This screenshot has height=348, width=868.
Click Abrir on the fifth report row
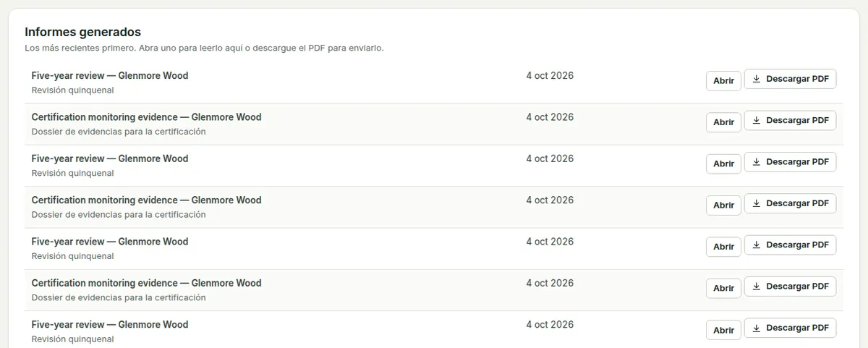[x=723, y=247]
